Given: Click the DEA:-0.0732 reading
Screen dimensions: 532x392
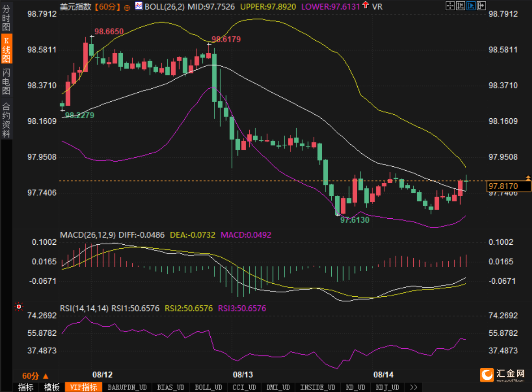Looking at the screenshot, I should (193, 235).
